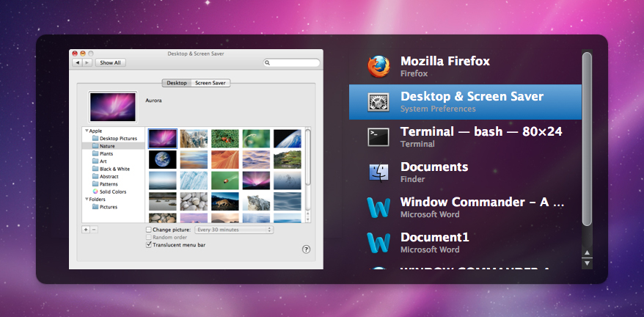
Task: Choose the ladybug on leaf wallpaper
Action: pyautogui.click(x=225, y=181)
